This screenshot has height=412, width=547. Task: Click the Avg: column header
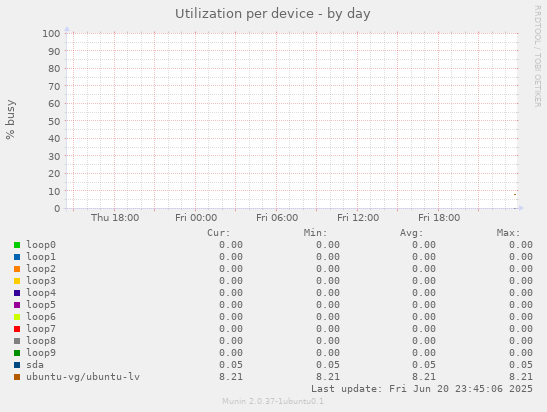tap(412, 233)
